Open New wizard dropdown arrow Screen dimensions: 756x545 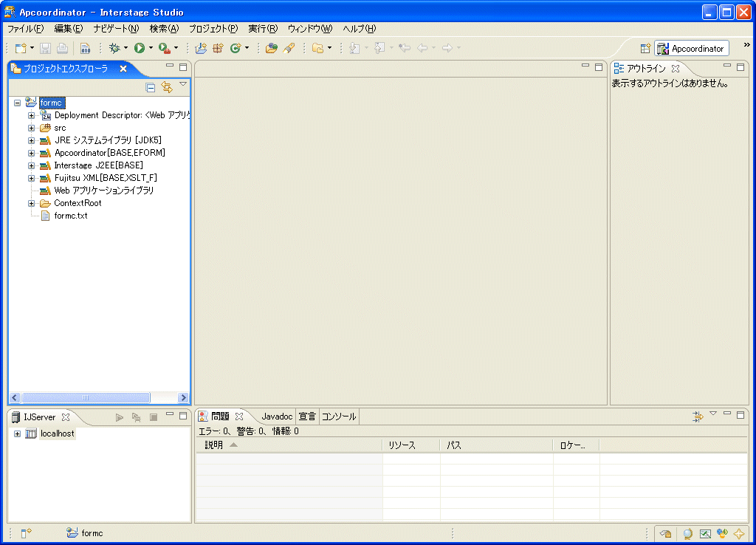tap(32, 48)
